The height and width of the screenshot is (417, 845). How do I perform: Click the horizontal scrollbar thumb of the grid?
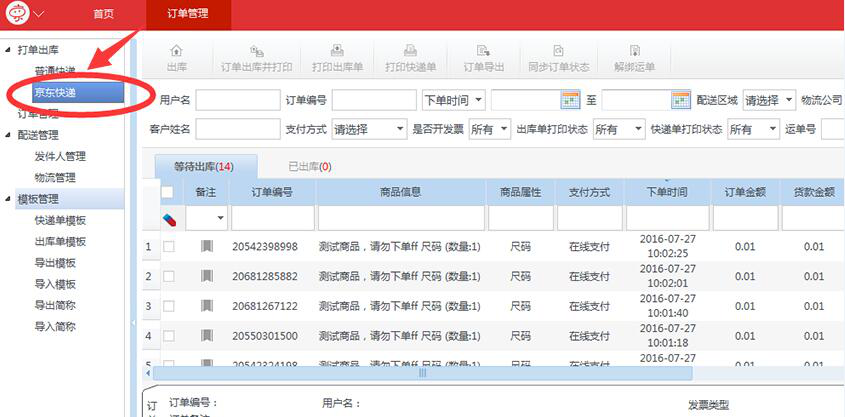pos(422,373)
